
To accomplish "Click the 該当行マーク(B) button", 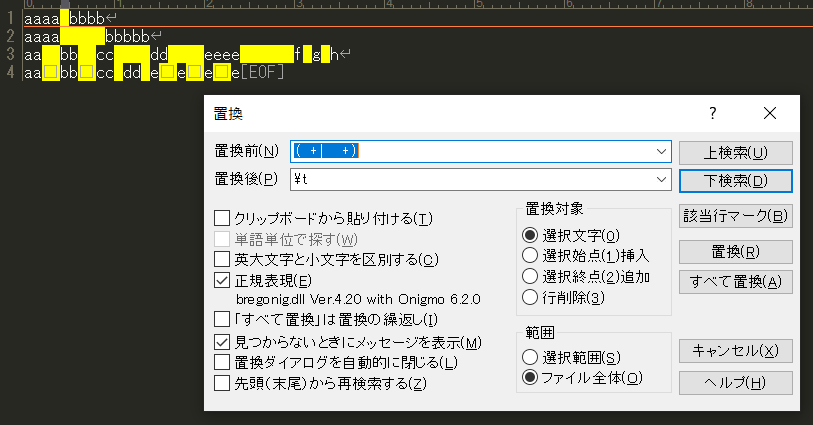I will [736, 216].
